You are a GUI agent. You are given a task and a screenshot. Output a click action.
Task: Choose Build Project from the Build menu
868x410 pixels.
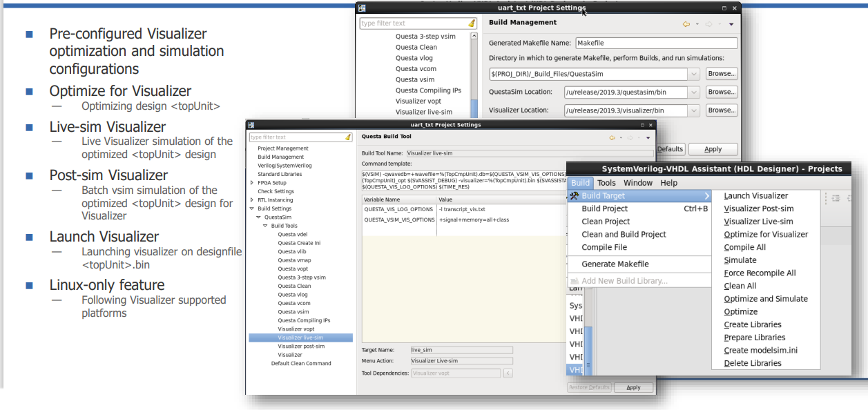tap(640, 208)
